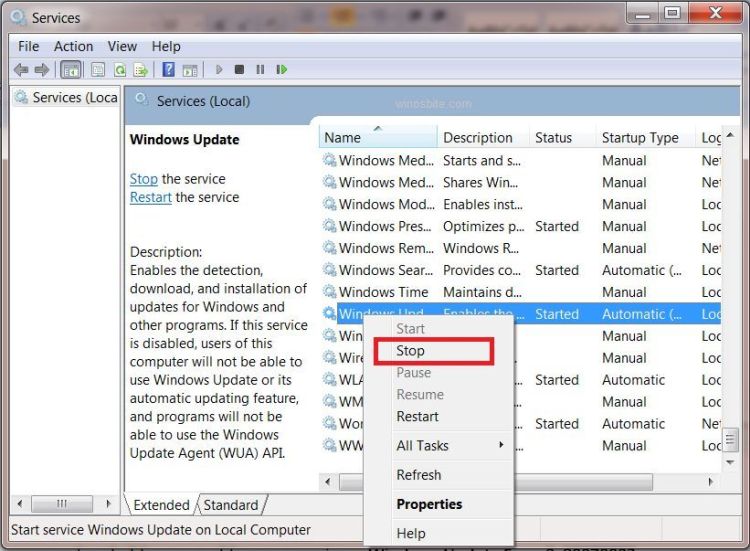Click the Back arrow toolbar icon
Image resolution: width=750 pixels, height=551 pixels.
(x=21, y=70)
